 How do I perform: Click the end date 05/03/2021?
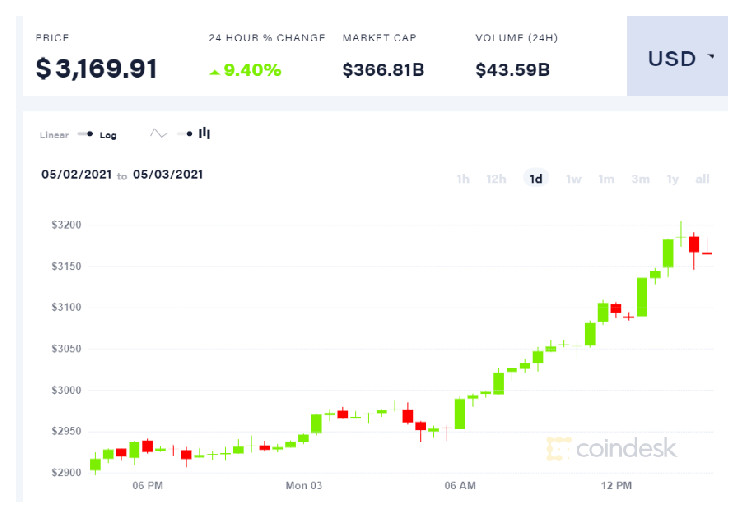168,174
